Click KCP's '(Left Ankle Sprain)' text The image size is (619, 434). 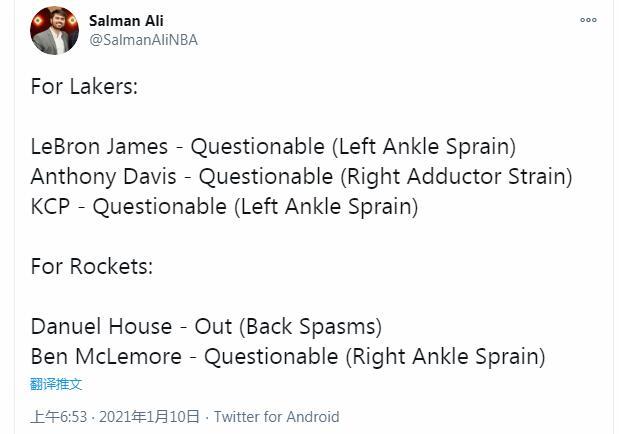pyautogui.click(x=326, y=207)
